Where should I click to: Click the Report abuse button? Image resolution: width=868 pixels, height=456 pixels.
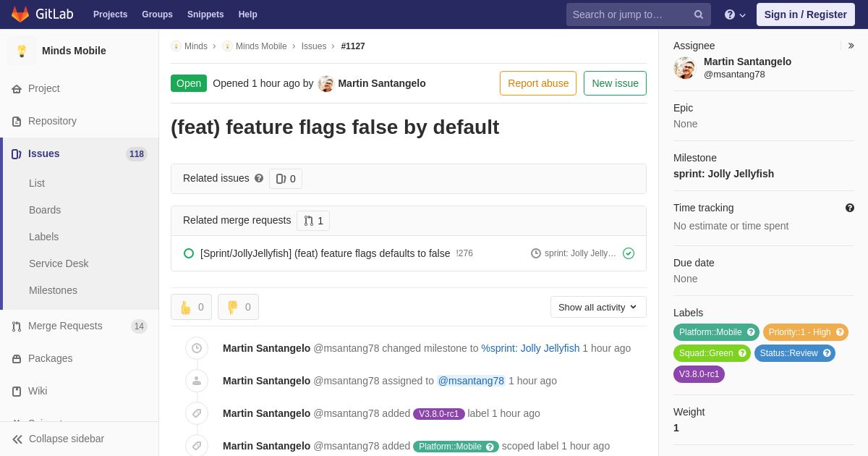(538, 83)
